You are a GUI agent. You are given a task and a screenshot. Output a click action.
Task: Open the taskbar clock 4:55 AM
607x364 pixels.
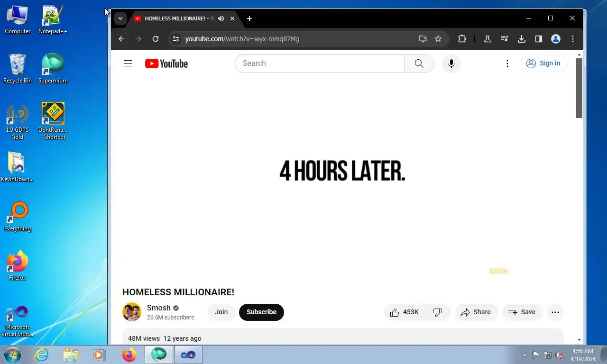pos(583,355)
